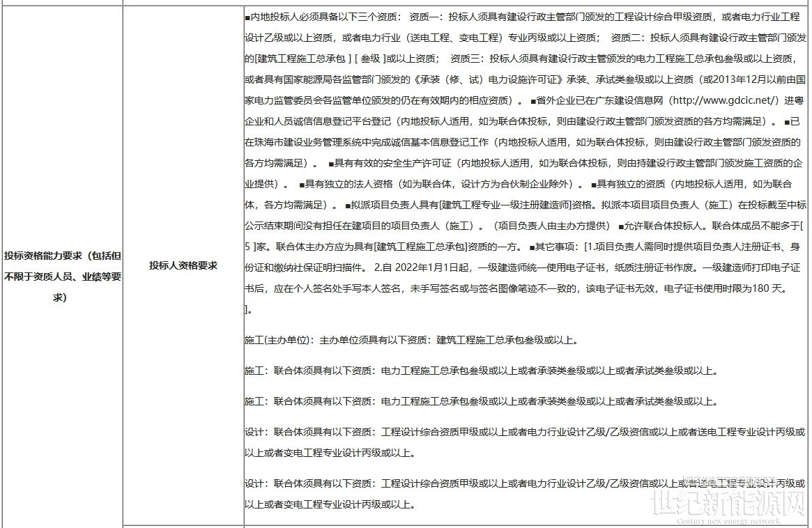Click the cell '投标人资格要求'
Viewport: 812px width, 528px height.
tap(183, 265)
